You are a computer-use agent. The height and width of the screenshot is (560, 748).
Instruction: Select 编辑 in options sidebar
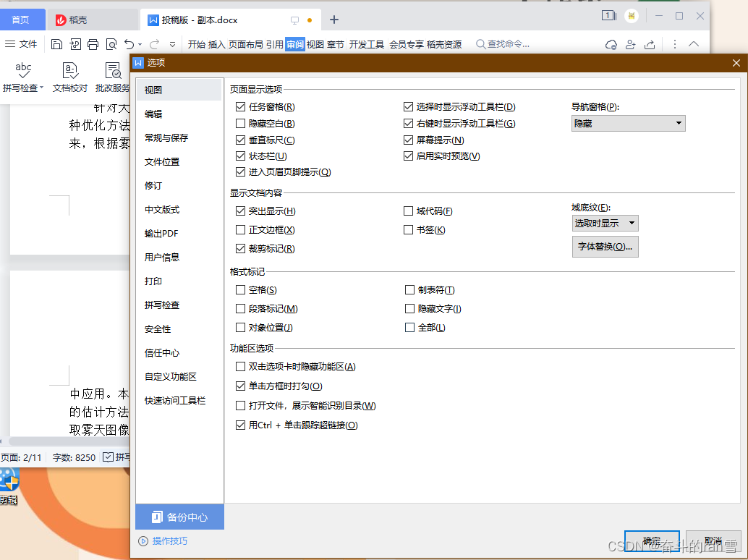point(179,114)
